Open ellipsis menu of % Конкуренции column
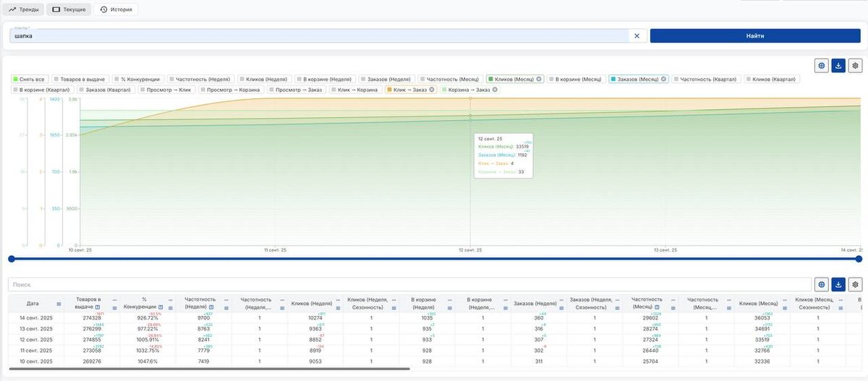Viewport: 868px width, 381px height. [x=170, y=299]
